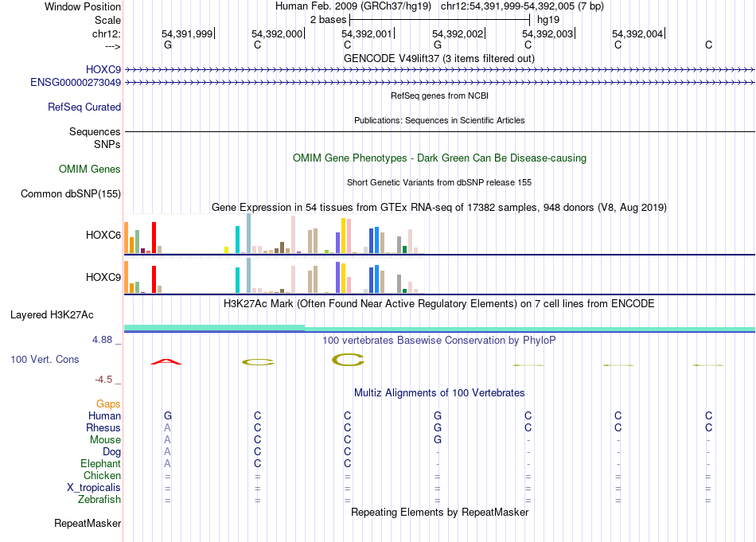Click 100 vertebrates Basewise Conservation by PhyloP title
Screen dimensions: 756x542
pyautogui.click(x=439, y=341)
